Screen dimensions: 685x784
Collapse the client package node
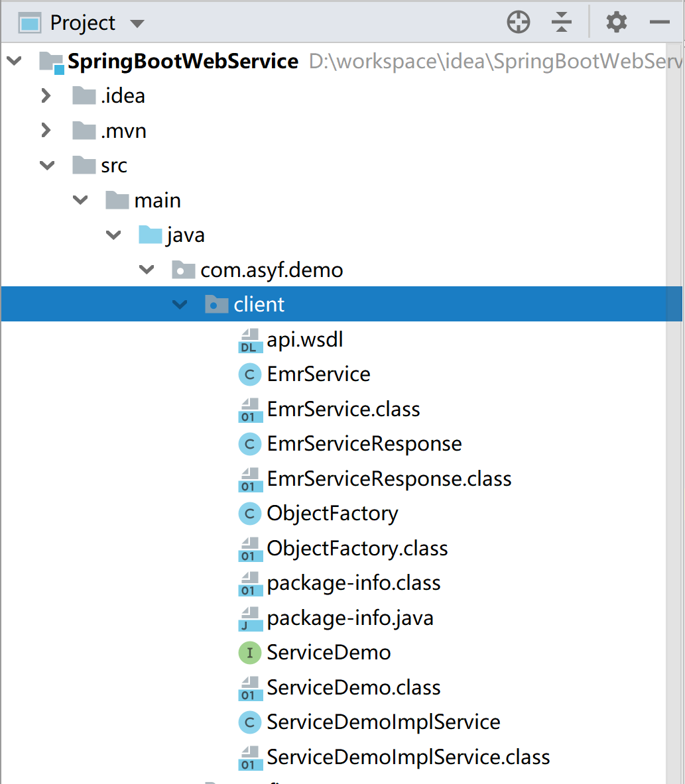179,304
